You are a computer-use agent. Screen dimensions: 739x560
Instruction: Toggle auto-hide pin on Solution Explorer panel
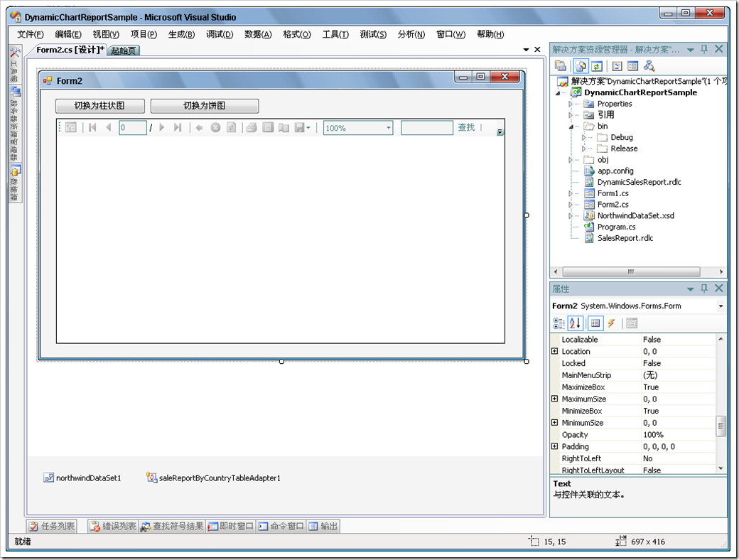(704, 49)
